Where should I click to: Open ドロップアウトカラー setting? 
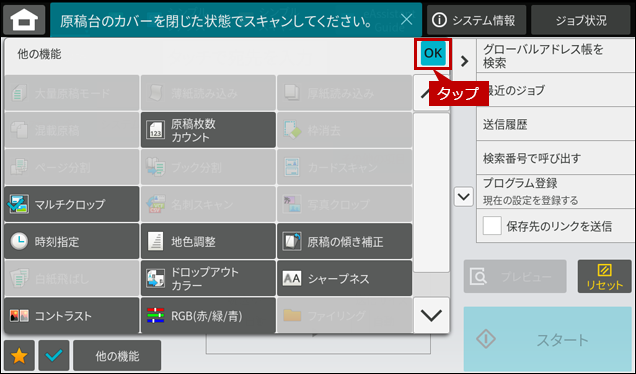click(x=208, y=278)
